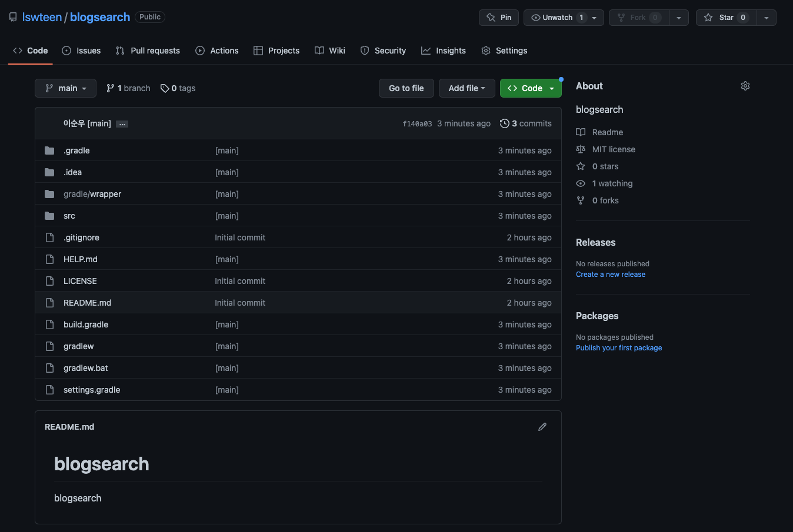Open the HELP.md file name
Viewport: 793px width, 532px height.
[x=81, y=259]
